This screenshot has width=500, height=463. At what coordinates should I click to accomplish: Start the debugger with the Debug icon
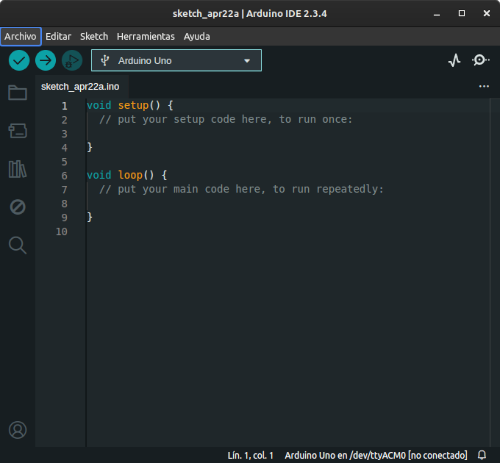[x=72, y=60]
